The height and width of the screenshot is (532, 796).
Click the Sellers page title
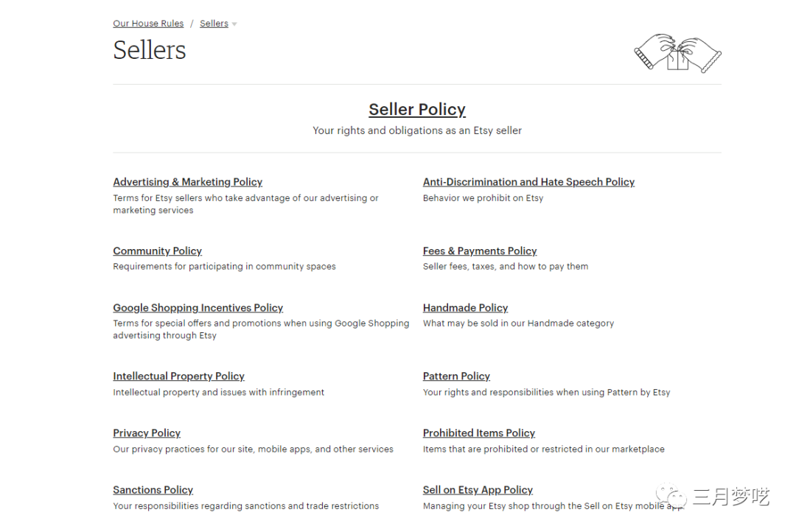149,50
